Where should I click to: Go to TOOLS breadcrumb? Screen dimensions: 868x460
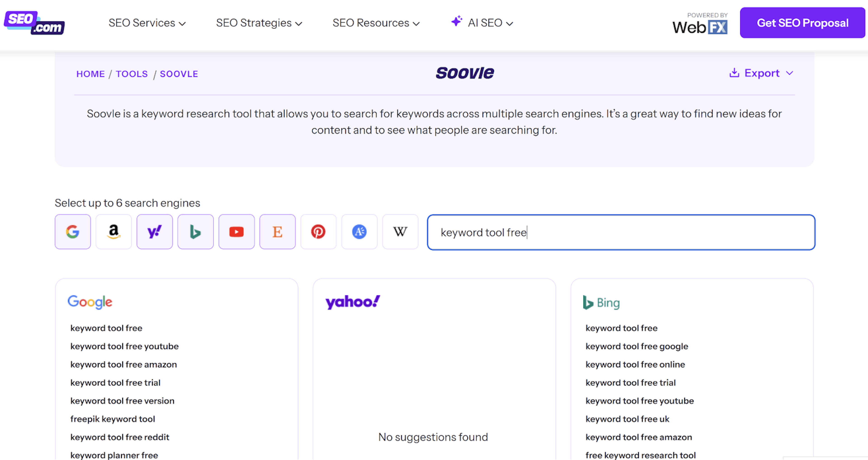coord(132,74)
